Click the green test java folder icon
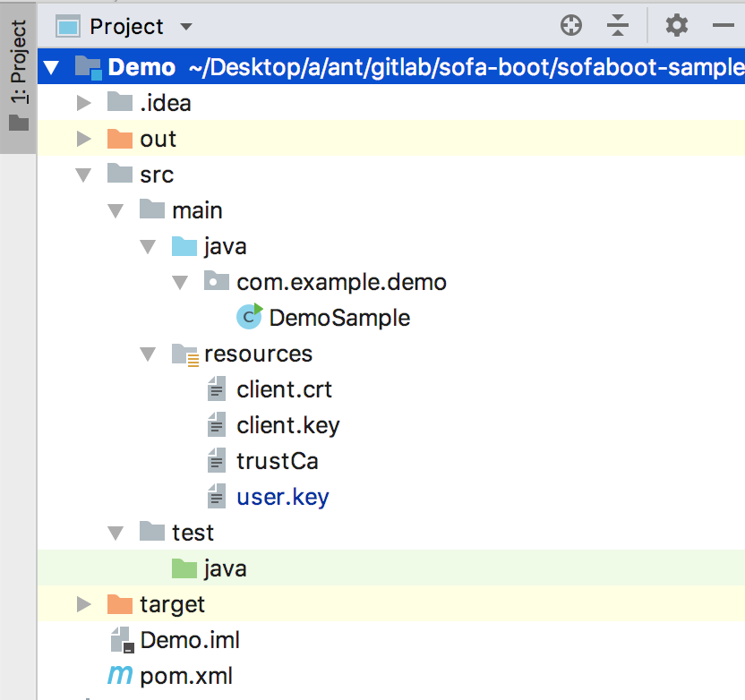This screenshot has width=745, height=700. 184,568
